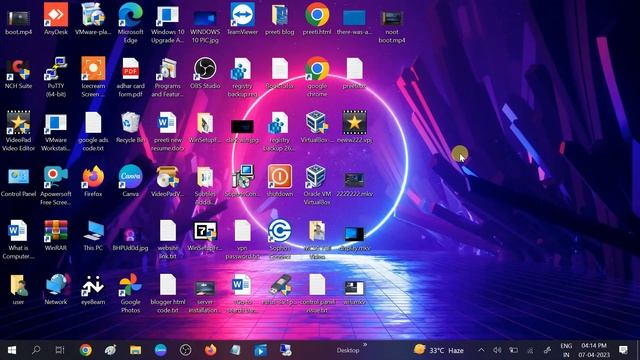Open taskbar Search
This screenshot has height=360, width=640.
click(x=36, y=350)
